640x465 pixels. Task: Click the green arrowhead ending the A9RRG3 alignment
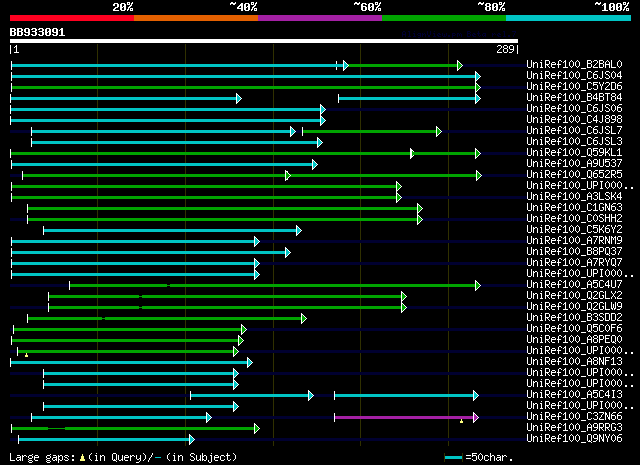(x=257, y=428)
